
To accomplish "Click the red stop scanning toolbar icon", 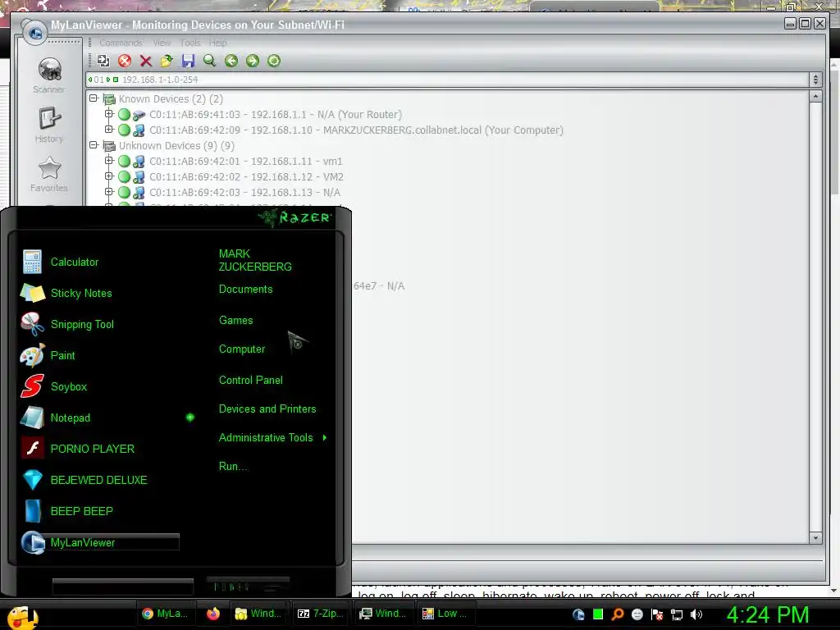I will point(125,61).
